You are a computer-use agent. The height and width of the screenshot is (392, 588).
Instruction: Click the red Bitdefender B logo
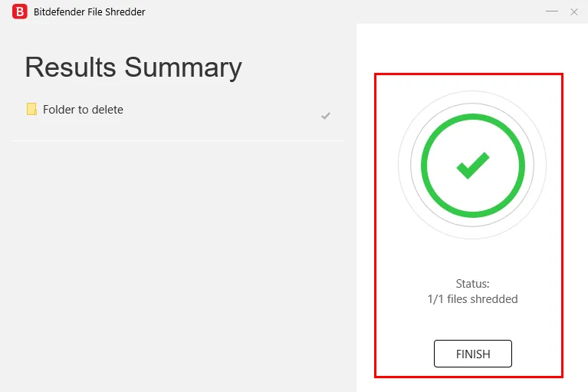[19, 12]
